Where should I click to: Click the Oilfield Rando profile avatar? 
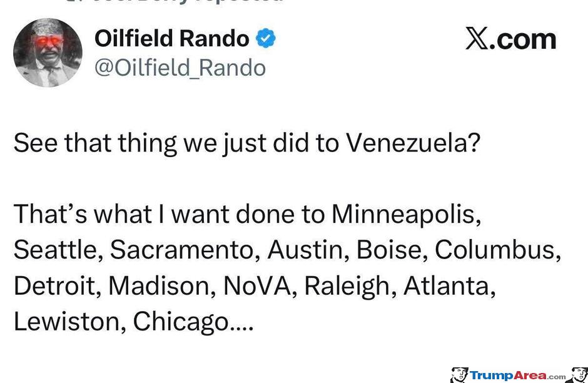(48, 53)
